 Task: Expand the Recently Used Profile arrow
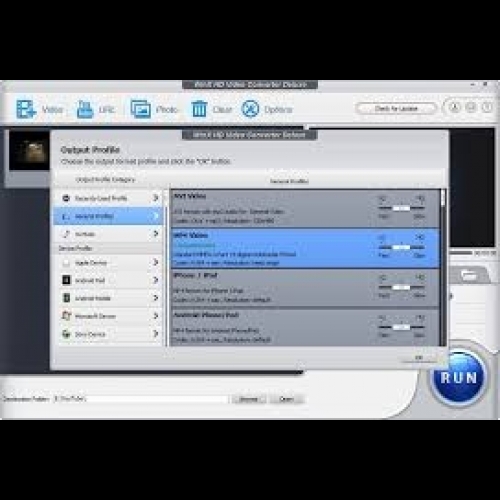tap(156, 198)
